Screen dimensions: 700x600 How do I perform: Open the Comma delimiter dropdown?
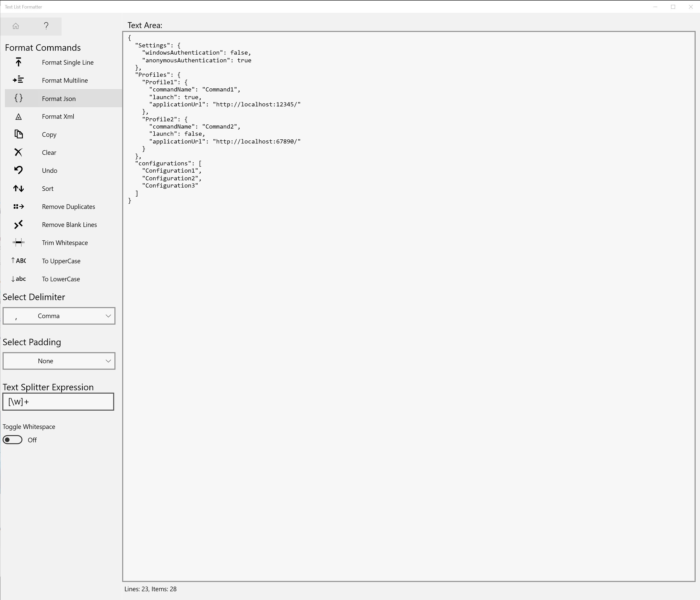coord(59,316)
